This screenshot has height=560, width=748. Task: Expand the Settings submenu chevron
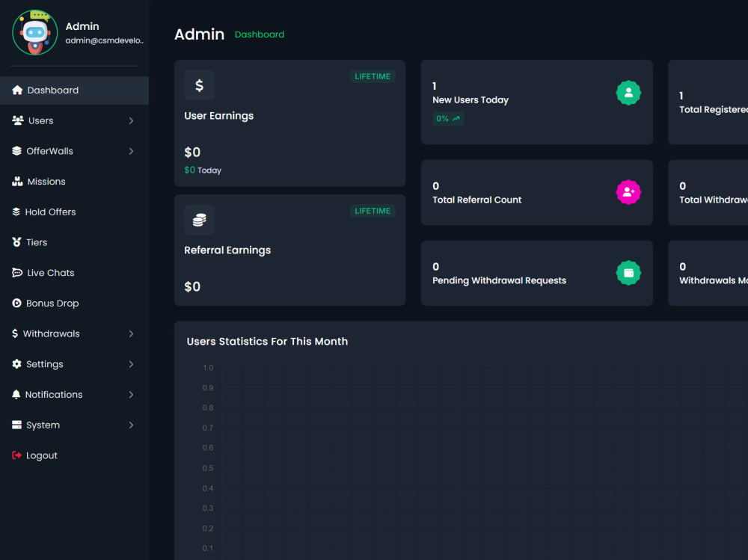point(131,364)
